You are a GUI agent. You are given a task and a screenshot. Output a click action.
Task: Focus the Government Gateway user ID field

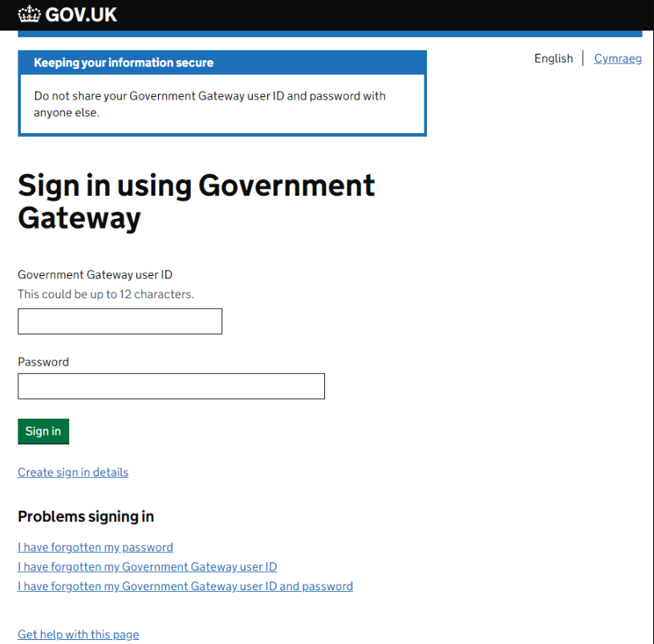click(x=120, y=322)
